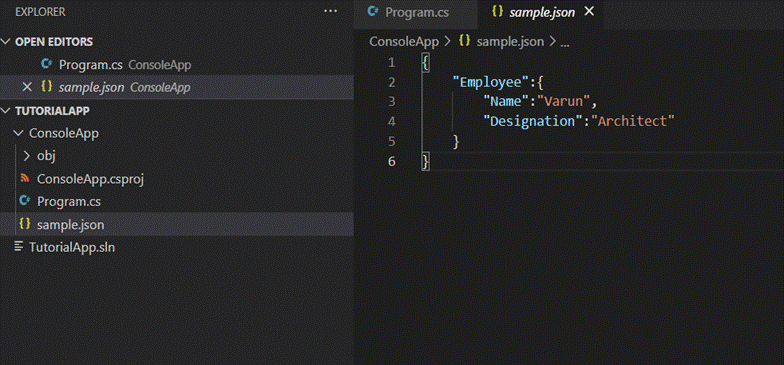784x365 pixels.
Task: Click the braces icon in the breadcrumb
Action: click(464, 41)
